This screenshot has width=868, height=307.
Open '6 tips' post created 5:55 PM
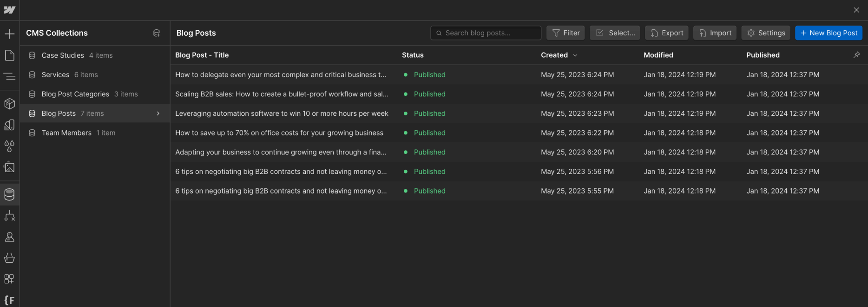pyautogui.click(x=519, y=191)
